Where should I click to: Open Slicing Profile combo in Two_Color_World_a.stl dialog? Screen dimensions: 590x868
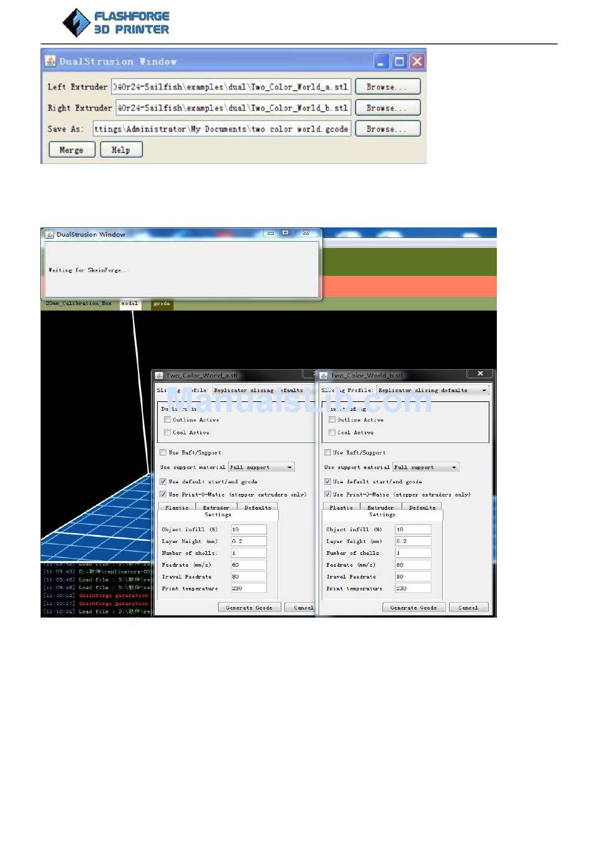[x=263, y=390]
